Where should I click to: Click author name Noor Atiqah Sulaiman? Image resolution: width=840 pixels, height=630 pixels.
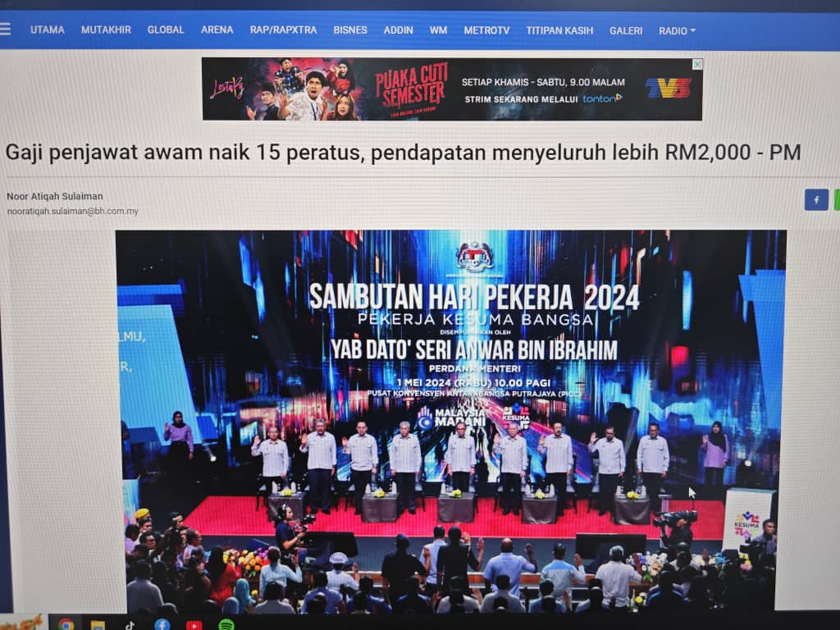55,197
